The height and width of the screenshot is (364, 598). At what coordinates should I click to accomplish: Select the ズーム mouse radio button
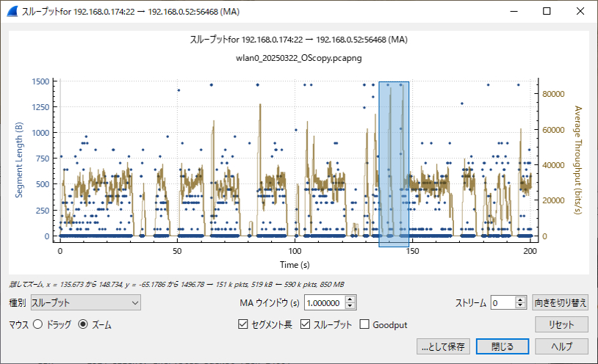(83, 324)
